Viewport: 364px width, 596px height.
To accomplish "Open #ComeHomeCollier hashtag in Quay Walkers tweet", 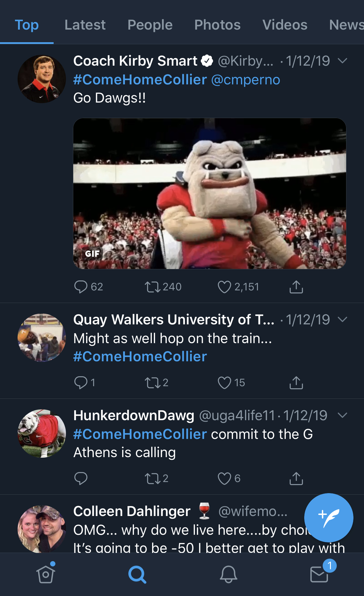I will click(140, 357).
